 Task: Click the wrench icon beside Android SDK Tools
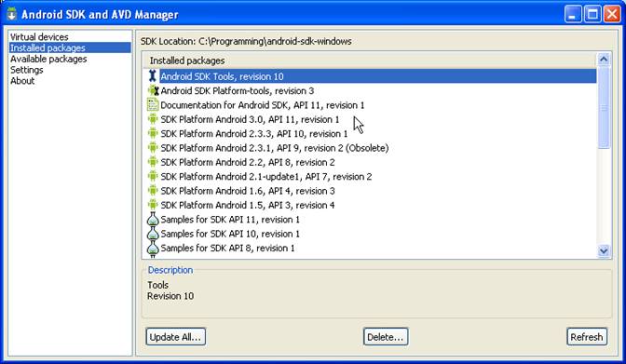pyautogui.click(x=152, y=75)
